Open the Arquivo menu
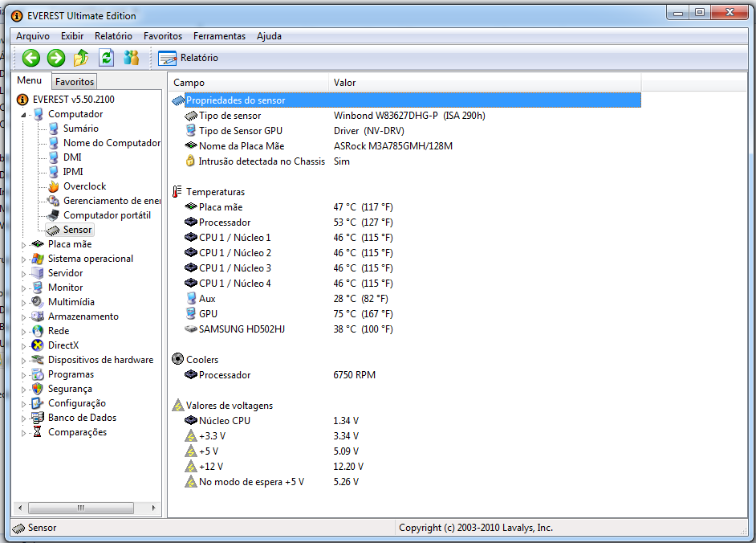The image size is (756, 543). tap(33, 36)
